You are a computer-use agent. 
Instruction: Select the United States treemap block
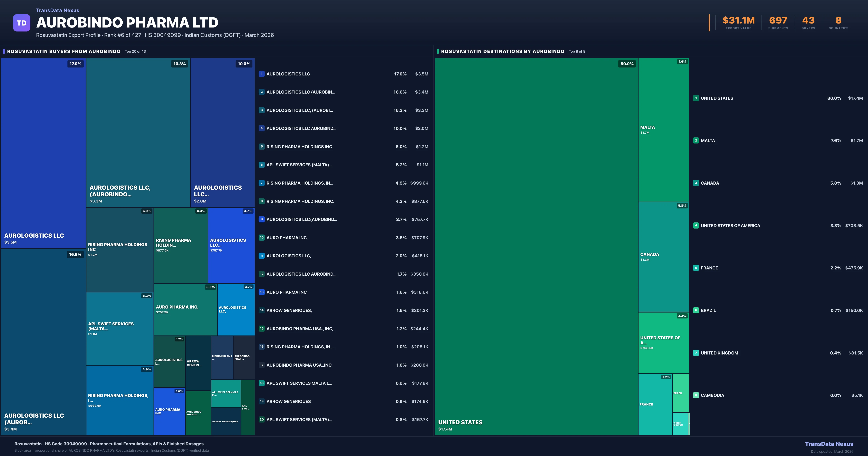coord(536,246)
